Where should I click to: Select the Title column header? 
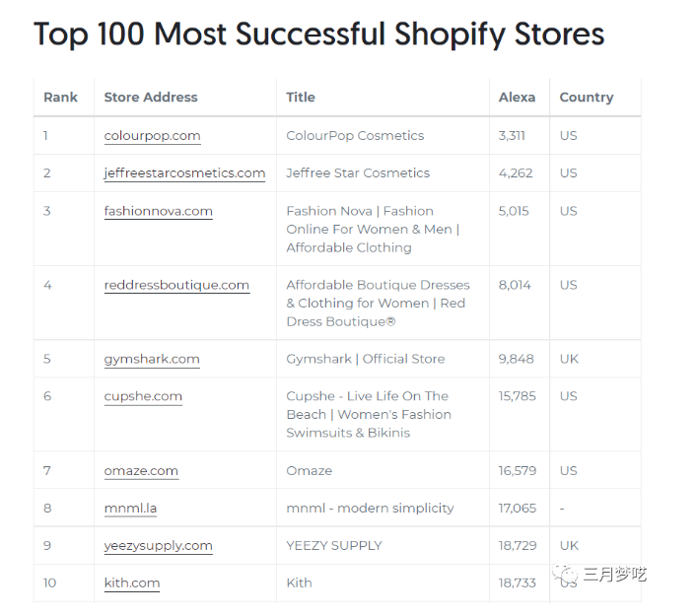pyautogui.click(x=301, y=98)
